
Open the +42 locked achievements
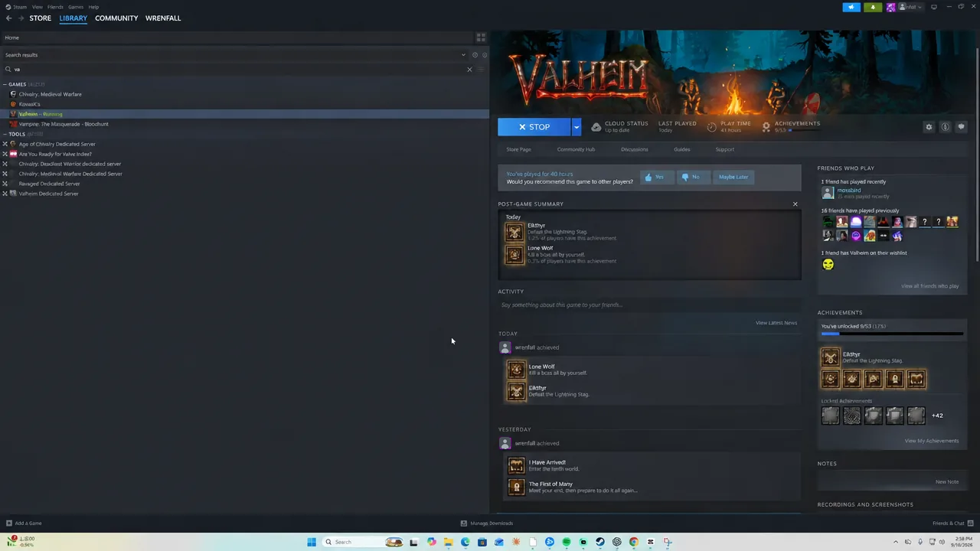(x=937, y=416)
